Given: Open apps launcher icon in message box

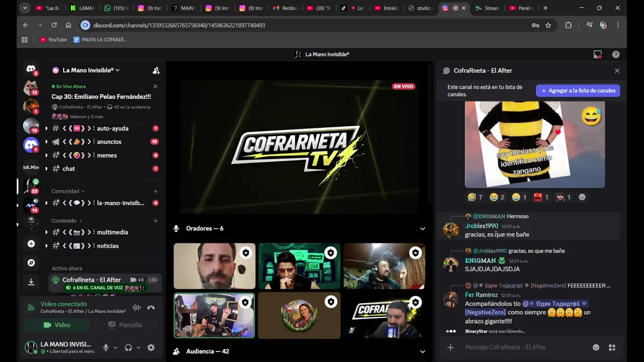Looking at the screenshot, I should 612,347.
